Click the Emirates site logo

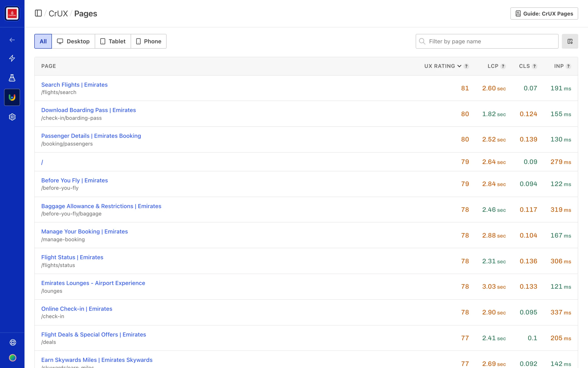tap(12, 13)
